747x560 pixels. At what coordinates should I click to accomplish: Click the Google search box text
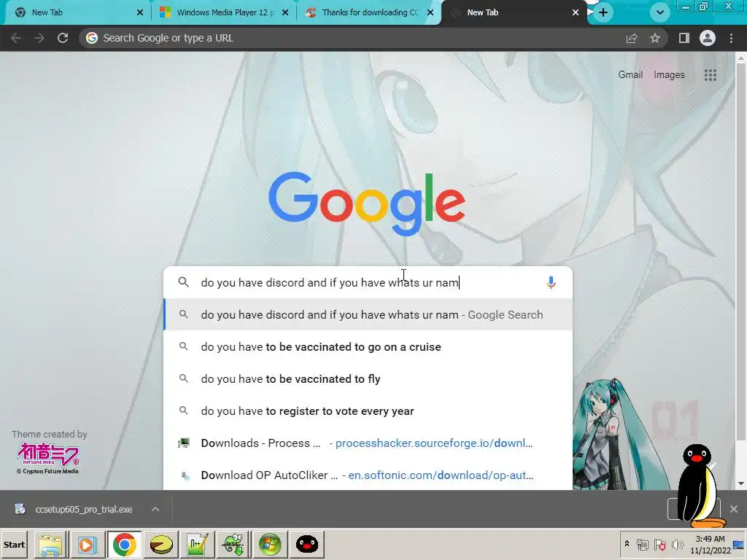coord(330,282)
